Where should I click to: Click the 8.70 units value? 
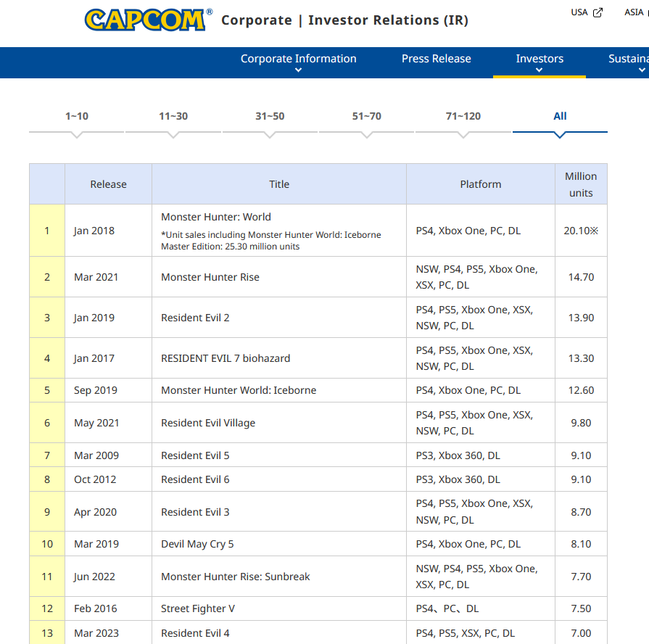[x=581, y=512]
